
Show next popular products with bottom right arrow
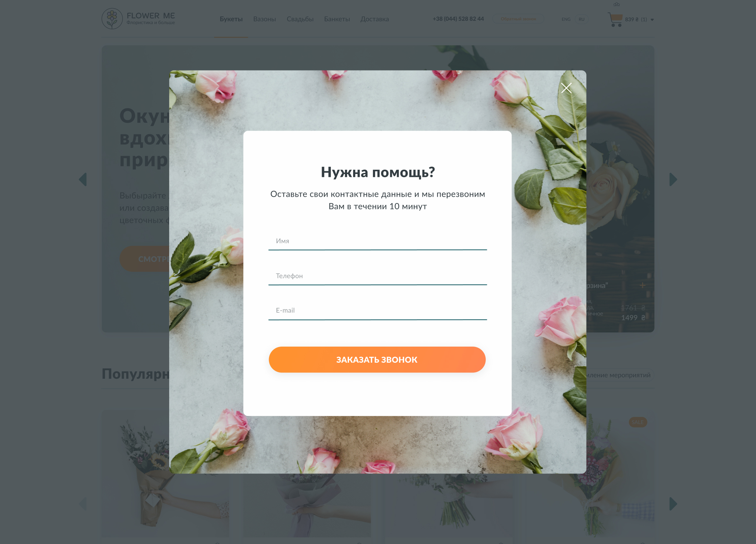pos(673,504)
